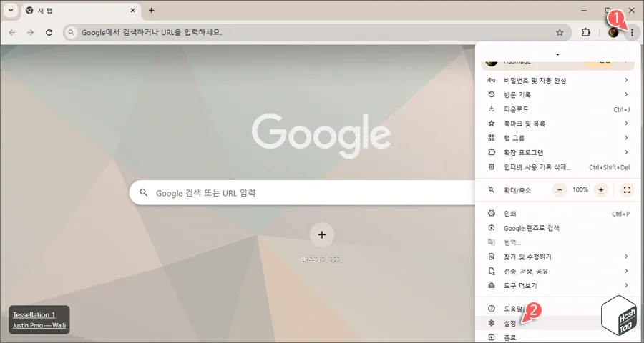Close the 새 탭 tab
644x343 pixels.
[133, 10]
